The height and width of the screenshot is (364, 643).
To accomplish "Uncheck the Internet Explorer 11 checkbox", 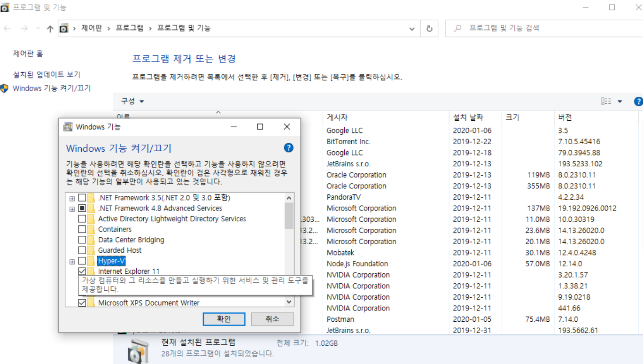I will pyautogui.click(x=82, y=271).
